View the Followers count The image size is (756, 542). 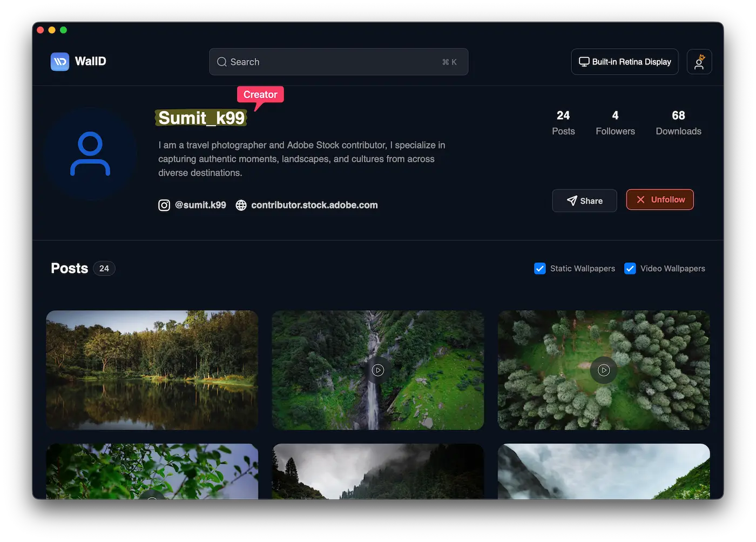pos(615,123)
